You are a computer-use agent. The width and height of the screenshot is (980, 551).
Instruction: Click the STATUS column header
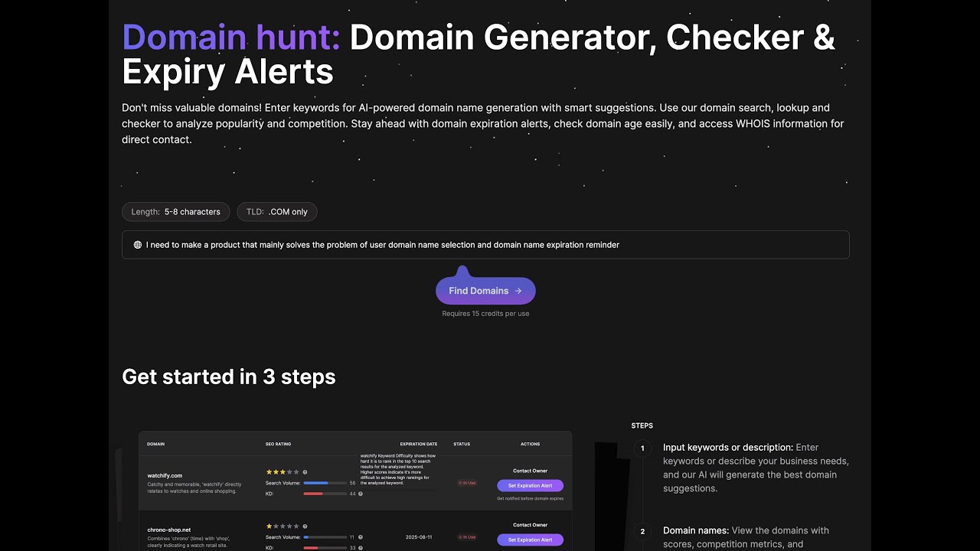462,444
